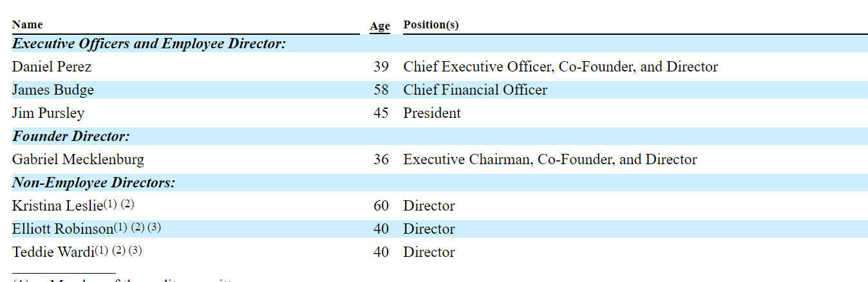The height and width of the screenshot is (282, 868).
Task: Click Gabriel Mecklenburg's name
Action: pyautogui.click(x=78, y=160)
